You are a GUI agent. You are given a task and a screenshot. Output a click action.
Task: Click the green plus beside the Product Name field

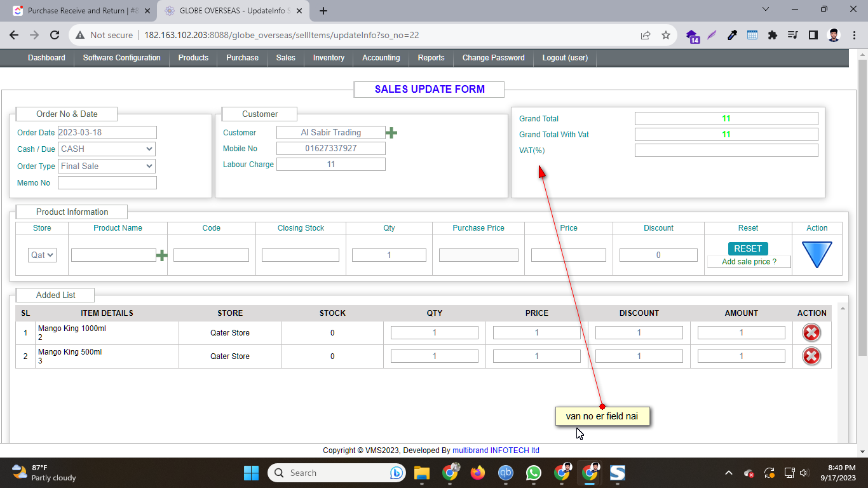pyautogui.click(x=162, y=255)
